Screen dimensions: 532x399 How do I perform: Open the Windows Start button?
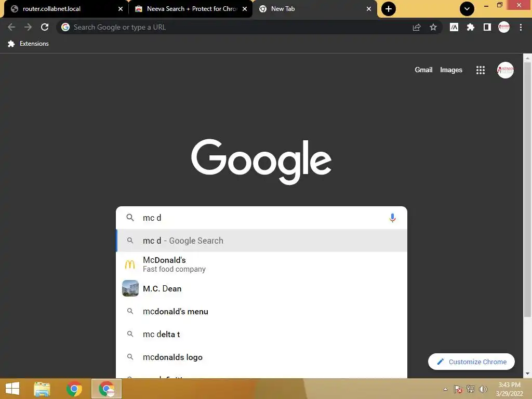(x=12, y=389)
